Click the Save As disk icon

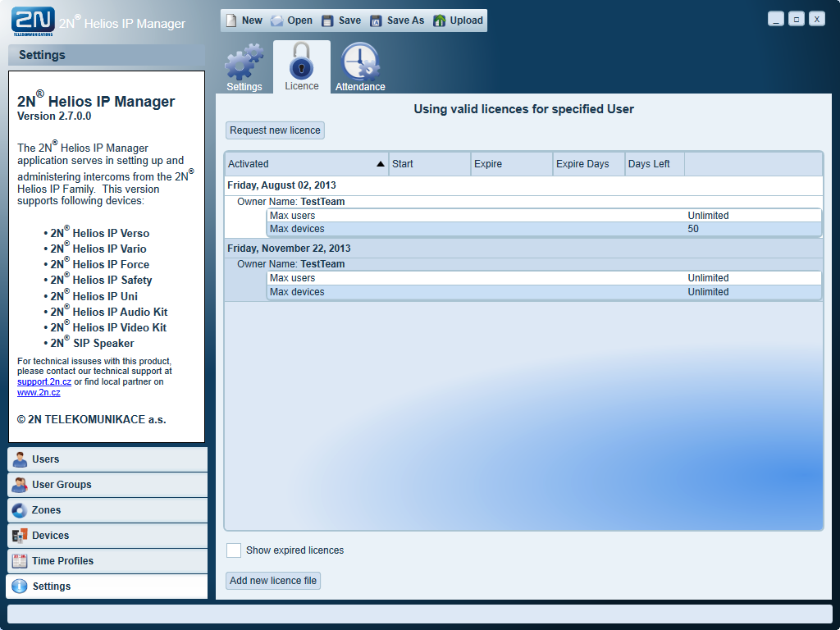click(x=376, y=21)
